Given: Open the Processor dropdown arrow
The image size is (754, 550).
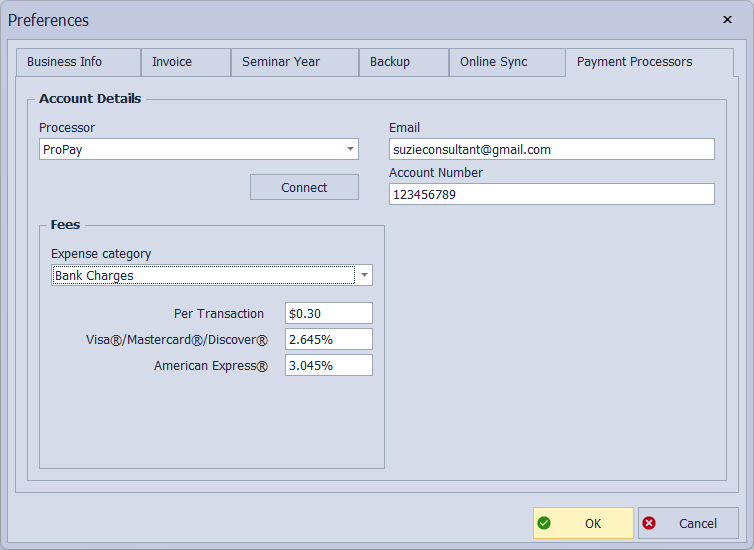Looking at the screenshot, I should tap(350, 149).
